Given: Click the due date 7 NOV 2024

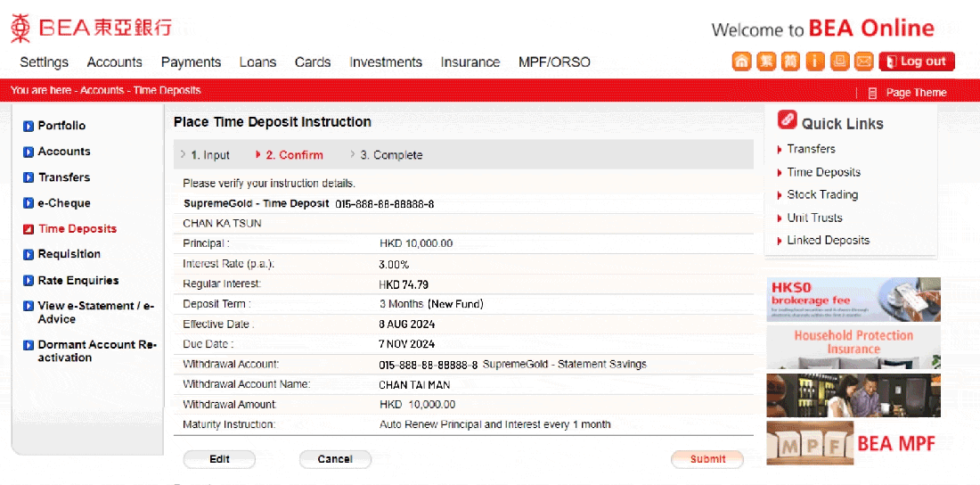Looking at the screenshot, I should [x=407, y=344].
